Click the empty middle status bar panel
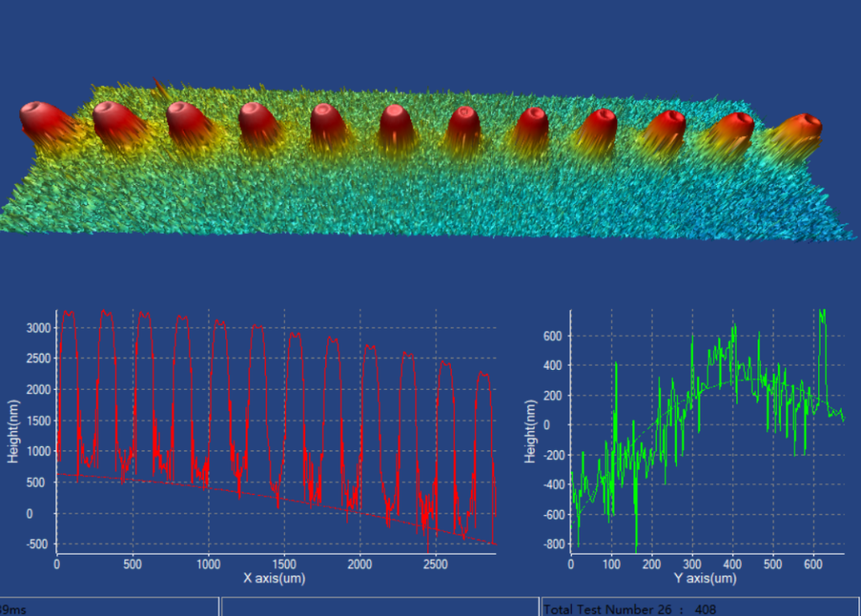 click(x=379, y=608)
